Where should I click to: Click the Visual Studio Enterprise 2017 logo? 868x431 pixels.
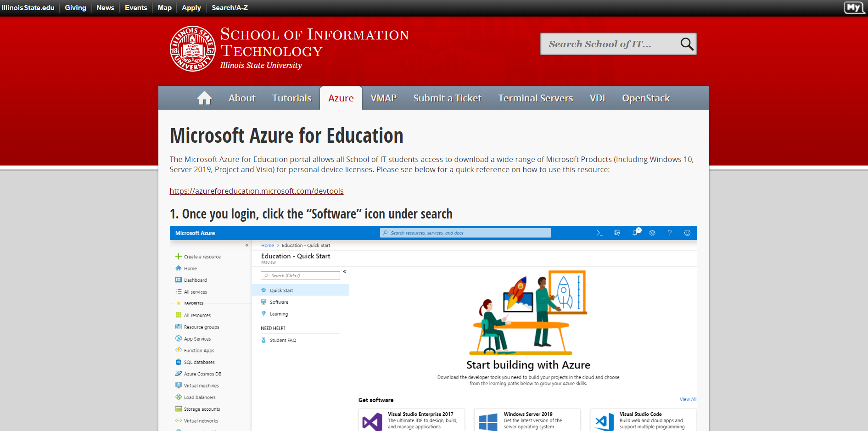coord(372,422)
